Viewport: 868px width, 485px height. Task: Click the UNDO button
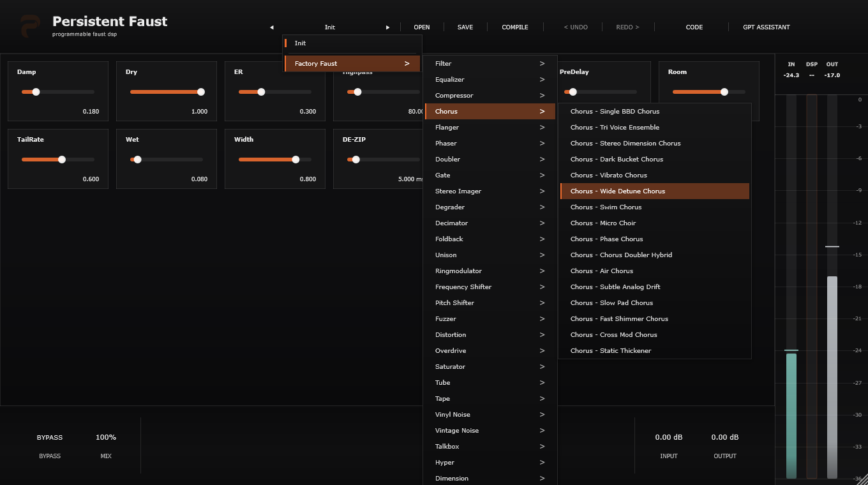(576, 27)
